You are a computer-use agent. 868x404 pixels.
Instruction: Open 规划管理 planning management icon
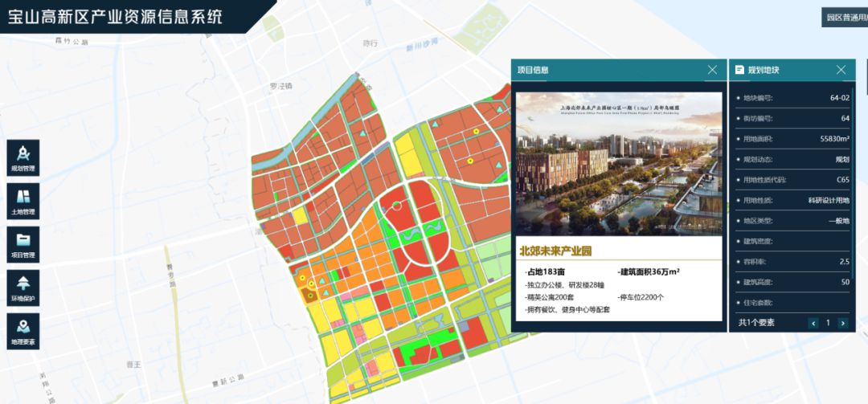23,157
